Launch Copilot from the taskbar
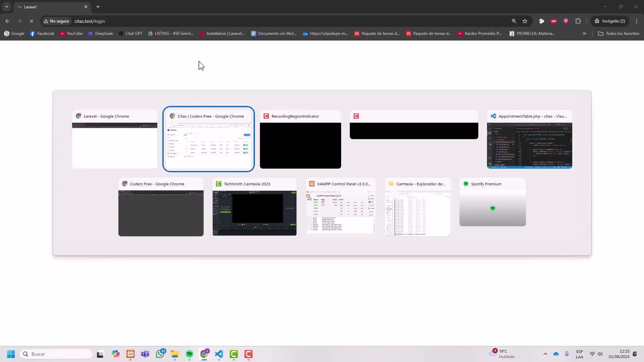 [x=116, y=354]
